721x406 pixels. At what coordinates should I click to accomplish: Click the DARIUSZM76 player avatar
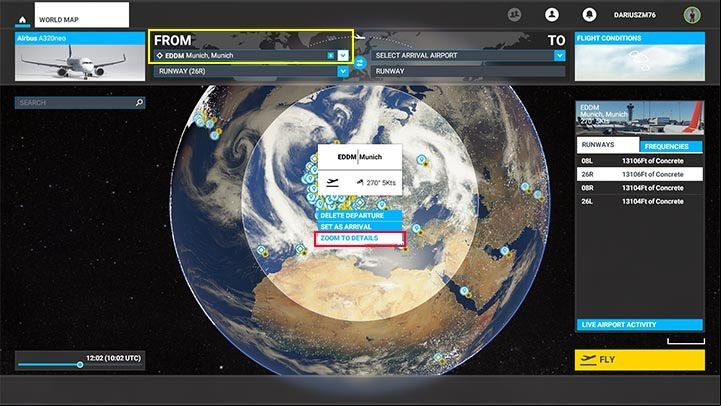tap(692, 15)
